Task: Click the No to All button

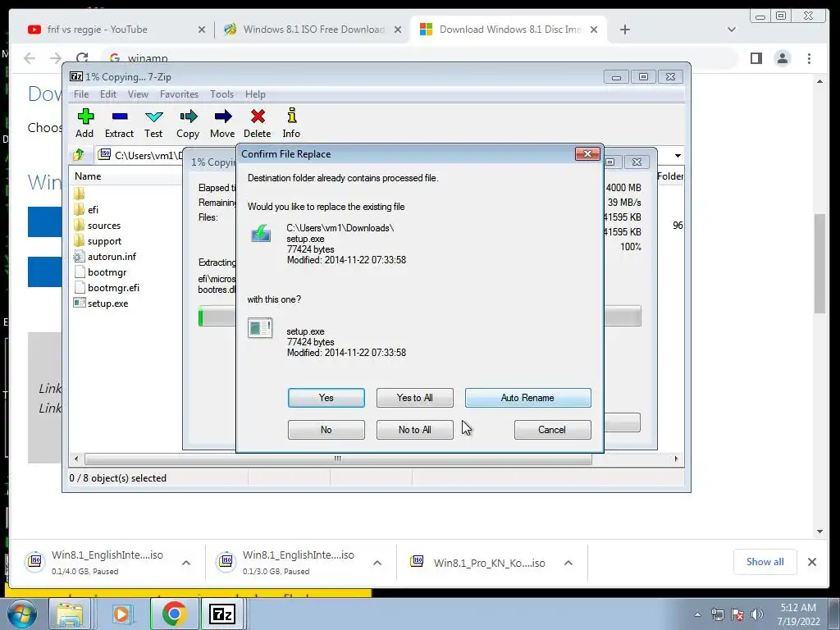Action: [414, 430]
